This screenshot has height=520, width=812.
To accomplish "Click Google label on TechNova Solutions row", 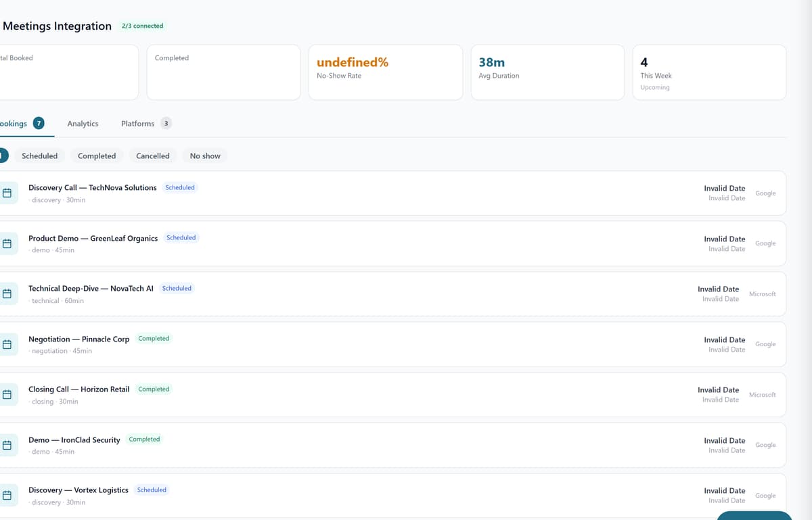I will click(x=765, y=193).
